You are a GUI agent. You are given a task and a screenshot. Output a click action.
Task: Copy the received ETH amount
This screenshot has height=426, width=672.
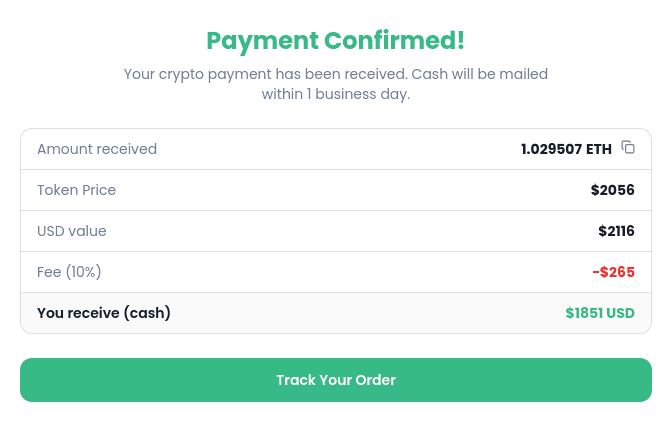coord(628,148)
